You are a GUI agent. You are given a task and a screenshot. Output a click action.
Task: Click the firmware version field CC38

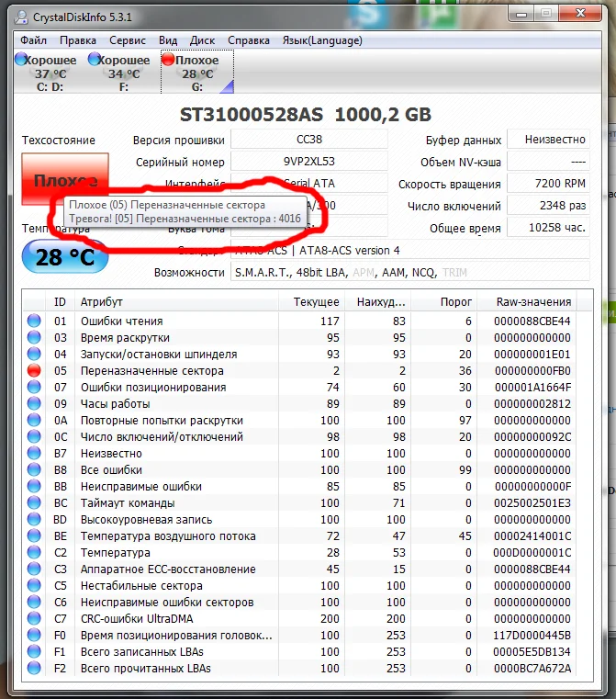click(309, 140)
